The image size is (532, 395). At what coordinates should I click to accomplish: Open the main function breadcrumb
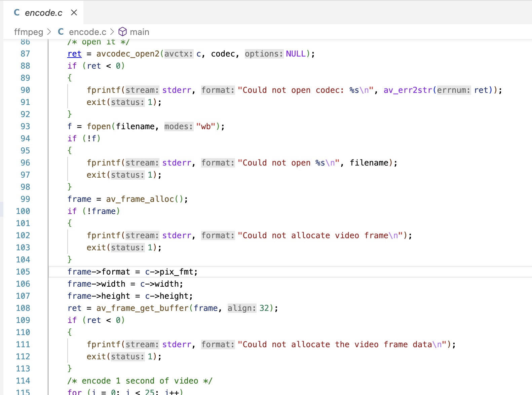pos(140,32)
